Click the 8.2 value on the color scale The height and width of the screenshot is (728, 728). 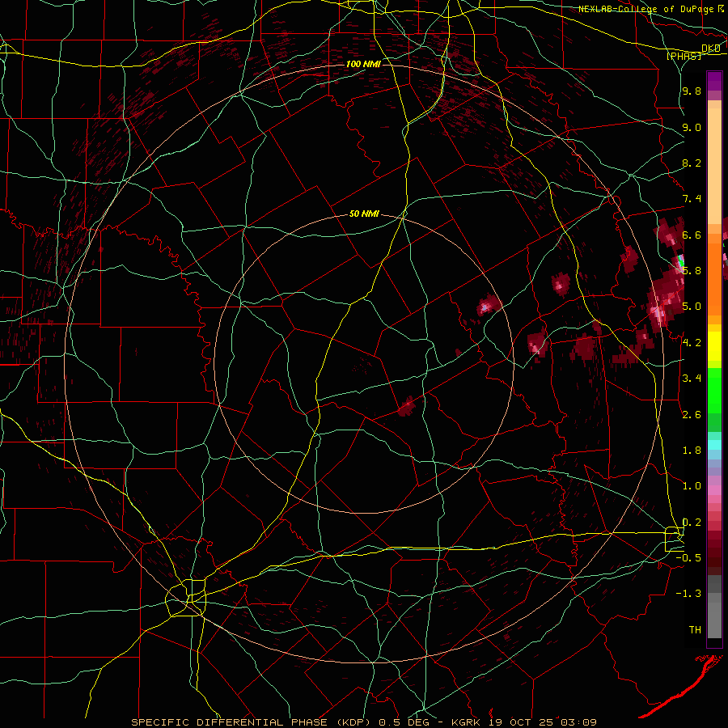click(x=692, y=163)
